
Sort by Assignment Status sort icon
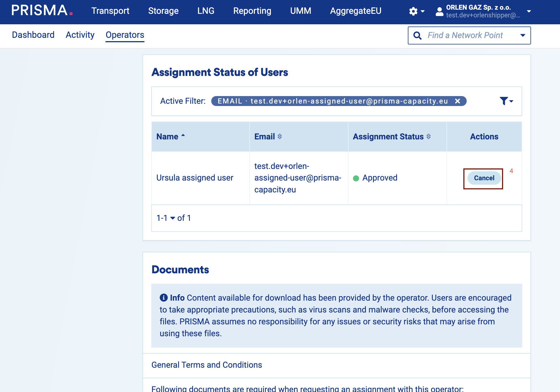(428, 136)
